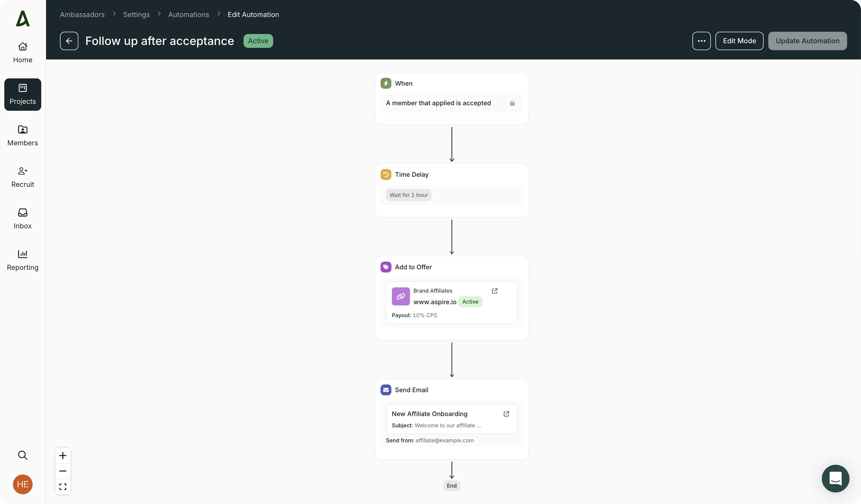Fit the workflow to screen

(63, 486)
